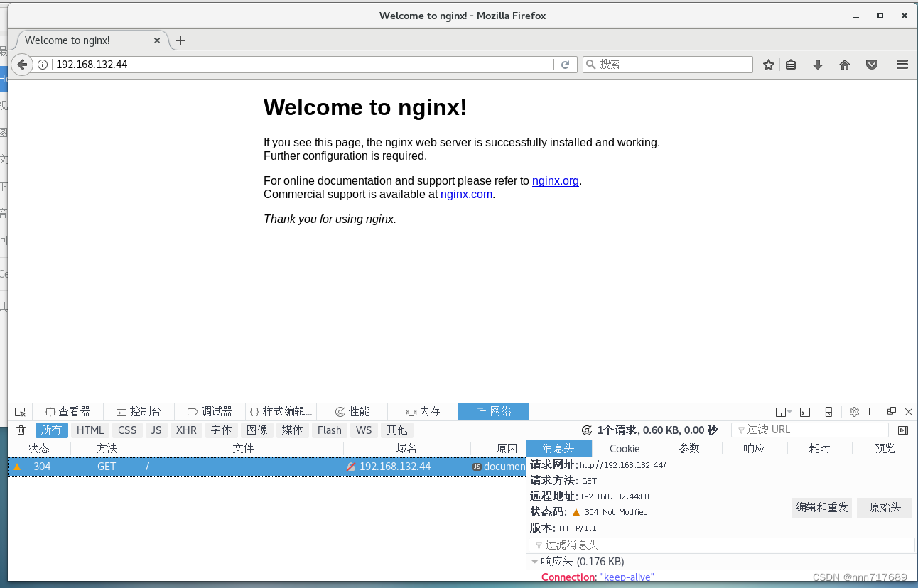Image resolution: width=918 pixels, height=588 pixels.
Task: Open the downloads arrow icon
Action: click(x=818, y=65)
